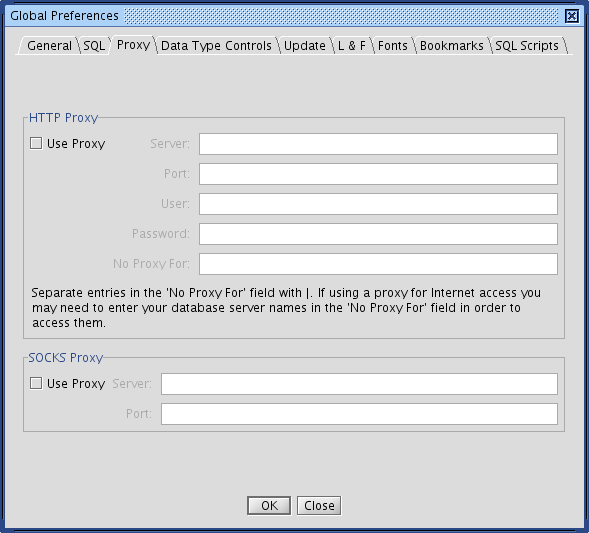This screenshot has height=533, width=589.
Task: Focus the HTTP Proxy User field
Action: [378, 204]
